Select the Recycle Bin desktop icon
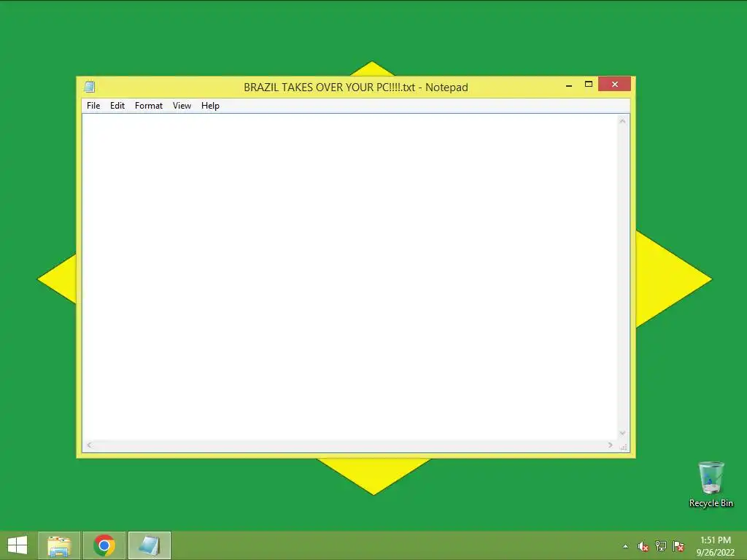This screenshot has width=747, height=560. pyautogui.click(x=711, y=484)
